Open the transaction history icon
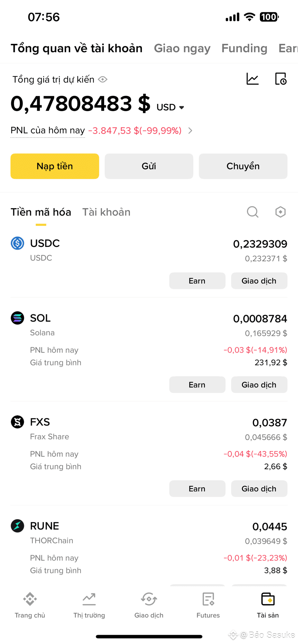 pyautogui.click(x=280, y=79)
